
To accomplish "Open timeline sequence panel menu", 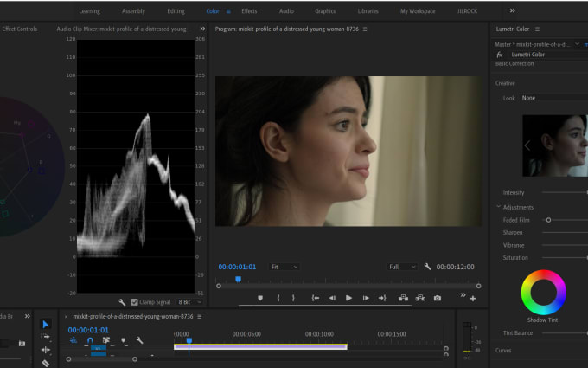I will [x=200, y=317].
